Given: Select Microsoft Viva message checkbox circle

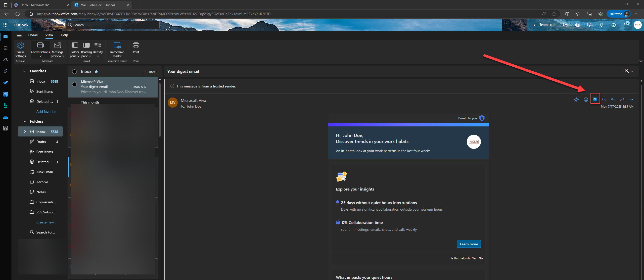Looking at the screenshot, I should tap(74, 84).
